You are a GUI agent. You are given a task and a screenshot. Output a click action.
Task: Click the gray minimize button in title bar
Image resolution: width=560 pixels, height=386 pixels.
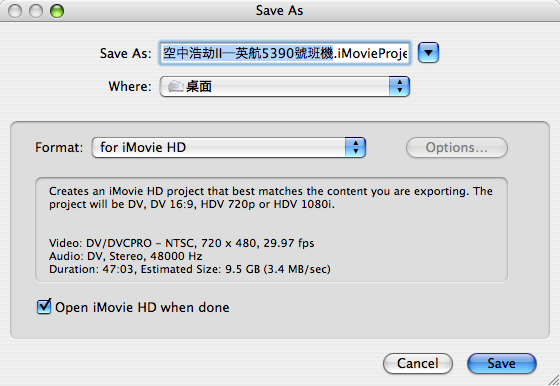point(36,11)
